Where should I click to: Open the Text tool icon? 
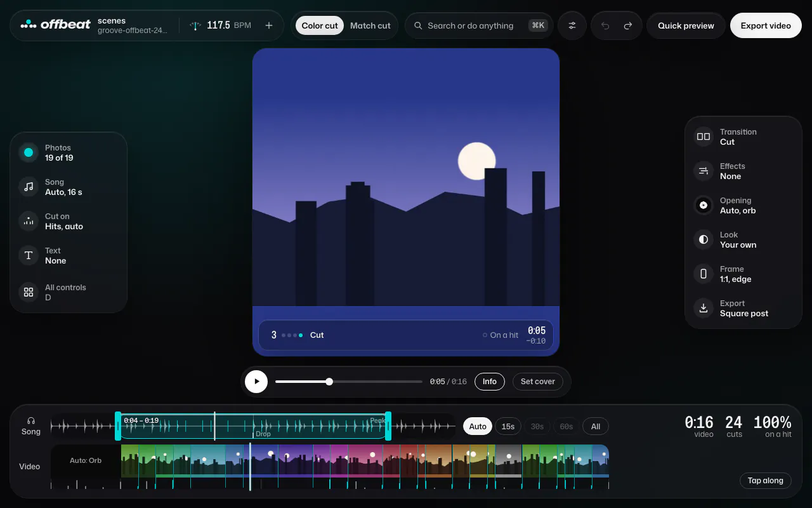[29, 255]
